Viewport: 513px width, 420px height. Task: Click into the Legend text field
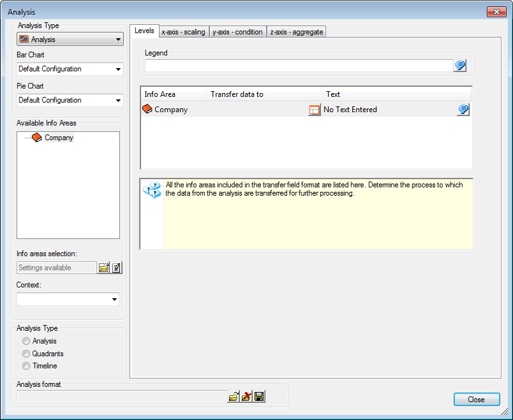(x=298, y=66)
